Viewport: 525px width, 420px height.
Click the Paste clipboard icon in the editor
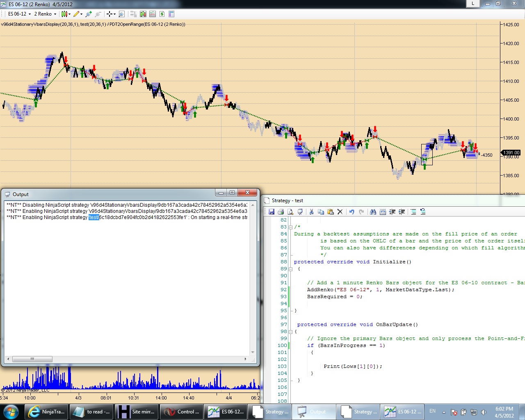tap(330, 212)
